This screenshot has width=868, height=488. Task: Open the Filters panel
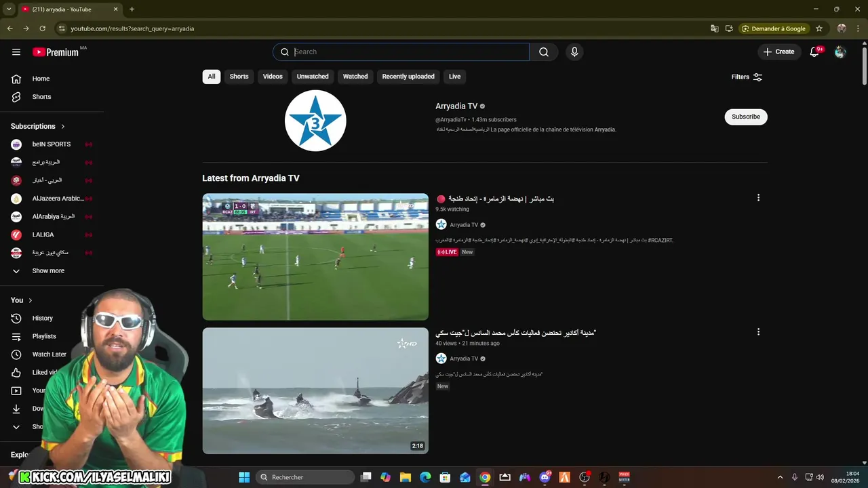(x=747, y=77)
